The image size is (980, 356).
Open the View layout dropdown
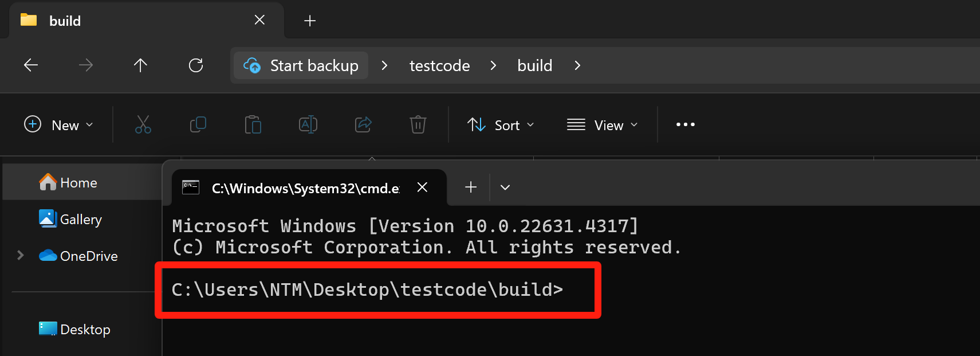(x=602, y=124)
